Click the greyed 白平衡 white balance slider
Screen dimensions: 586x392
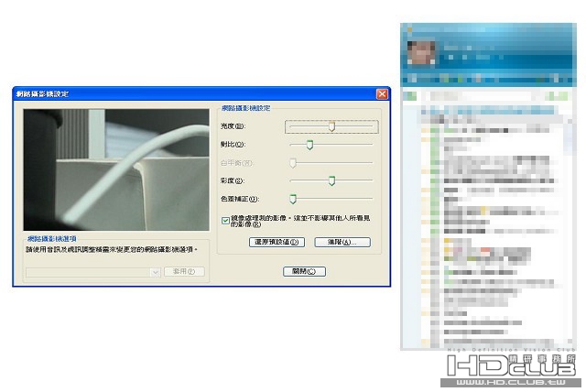(331, 163)
